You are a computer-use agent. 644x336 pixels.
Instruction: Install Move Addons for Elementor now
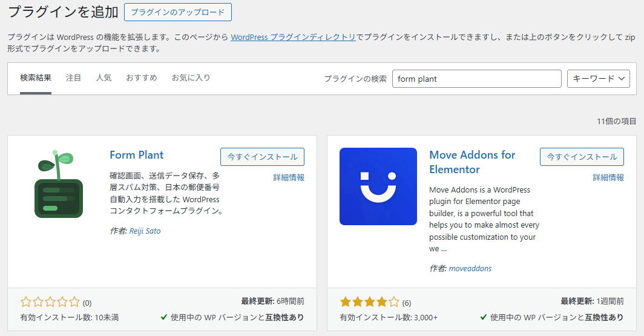click(582, 157)
